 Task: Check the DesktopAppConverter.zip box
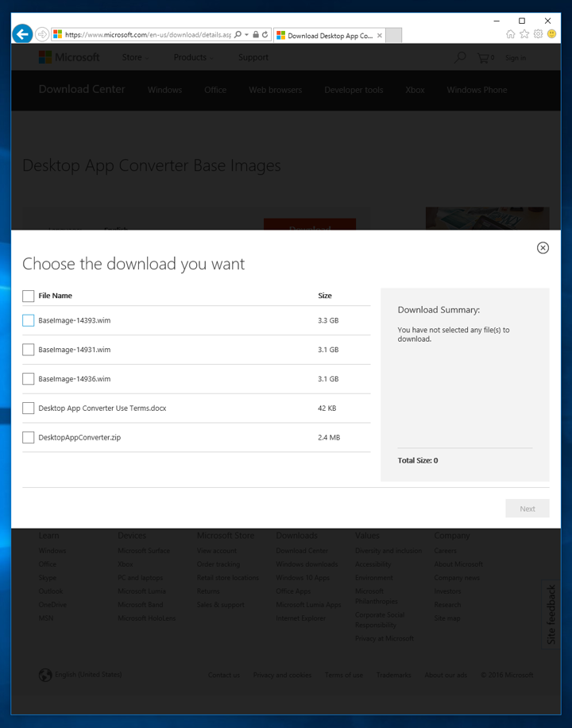[x=29, y=437]
